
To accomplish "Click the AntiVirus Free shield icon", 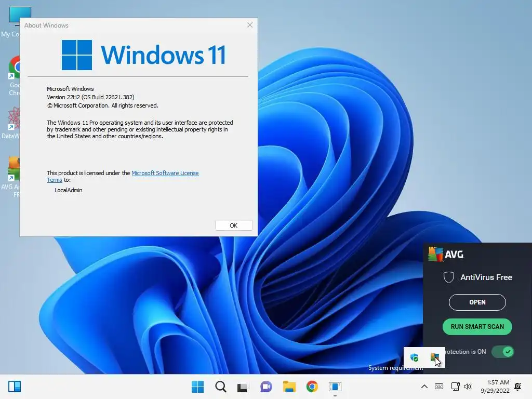I will tap(449, 277).
